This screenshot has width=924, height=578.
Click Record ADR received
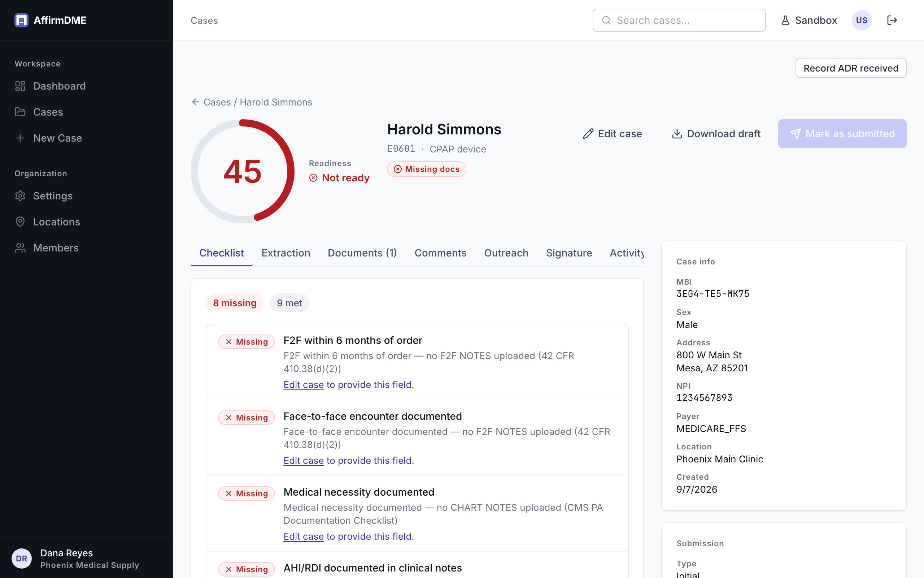pyautogui.click(x=851, y=68)
